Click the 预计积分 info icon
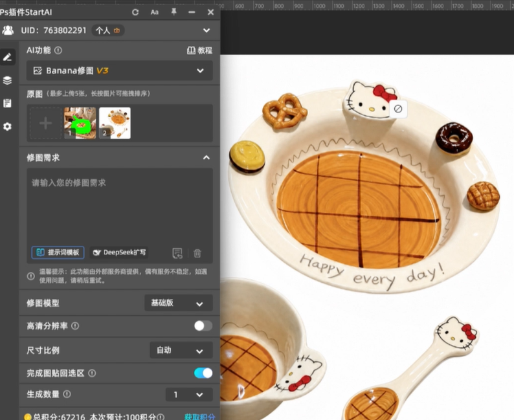514x420 pixels. coord(161,417)
